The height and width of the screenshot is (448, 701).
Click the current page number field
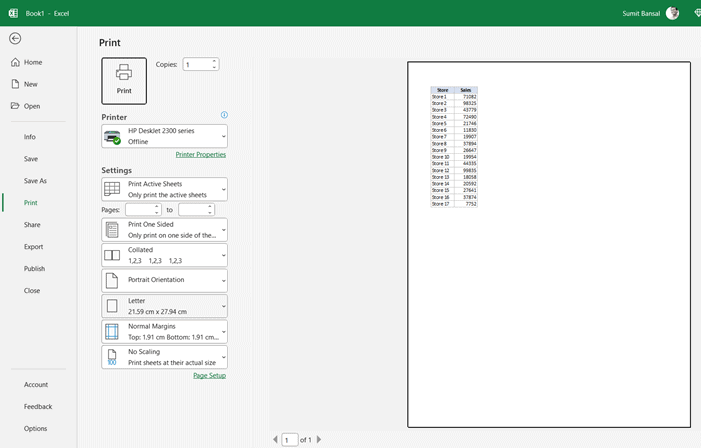[x=289, y=439]
